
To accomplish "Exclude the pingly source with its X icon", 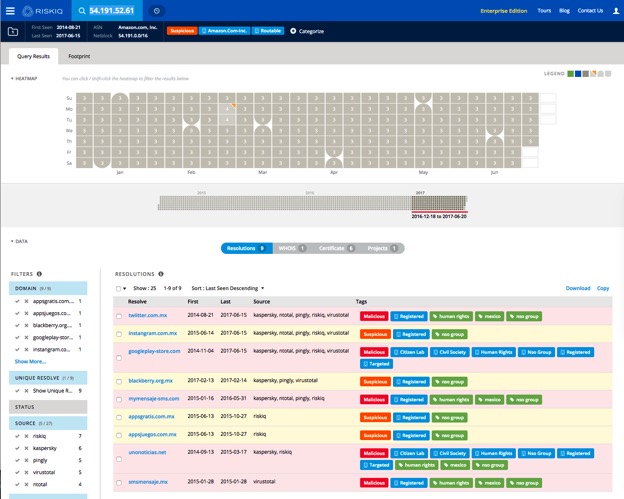I will coord(26,460).
